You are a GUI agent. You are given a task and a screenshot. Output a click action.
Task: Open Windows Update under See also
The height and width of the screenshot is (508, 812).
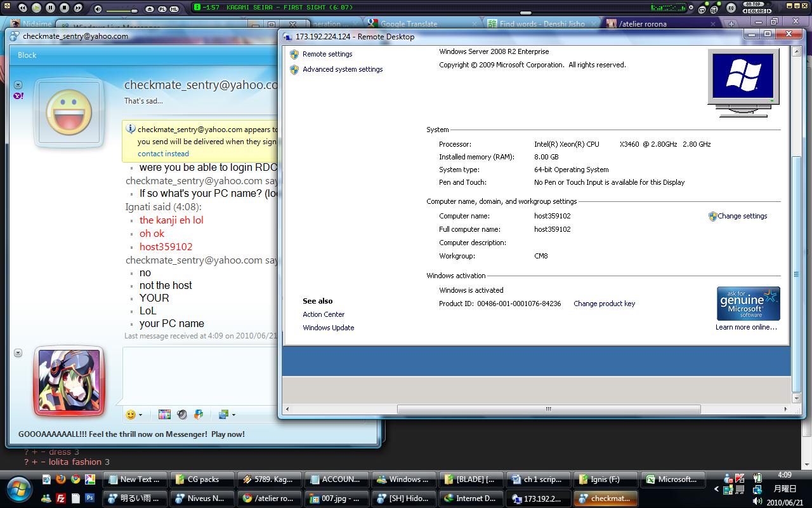(329, 328)
